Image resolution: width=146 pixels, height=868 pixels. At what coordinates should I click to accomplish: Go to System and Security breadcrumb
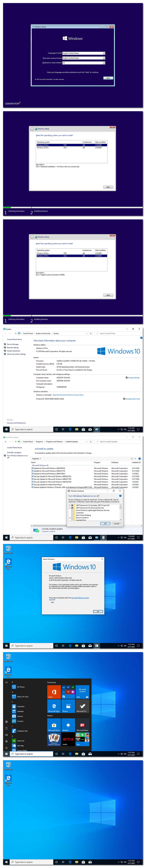(x=43, y=333)
